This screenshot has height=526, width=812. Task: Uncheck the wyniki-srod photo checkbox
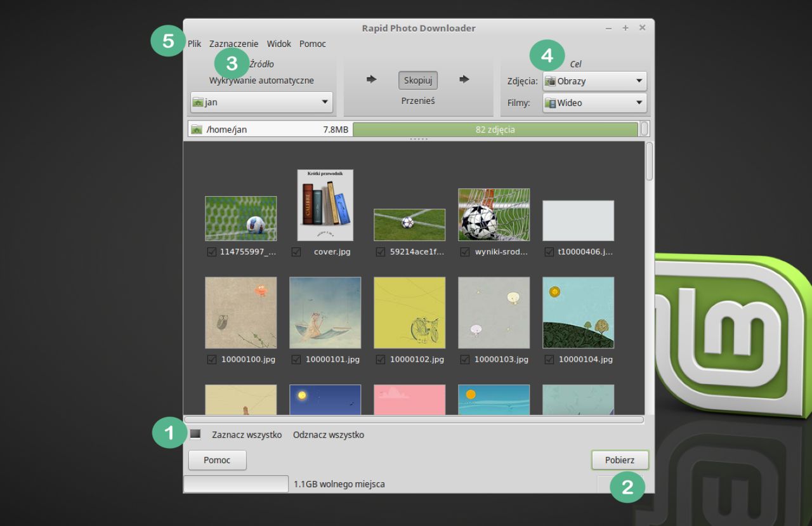coord(465,252)
